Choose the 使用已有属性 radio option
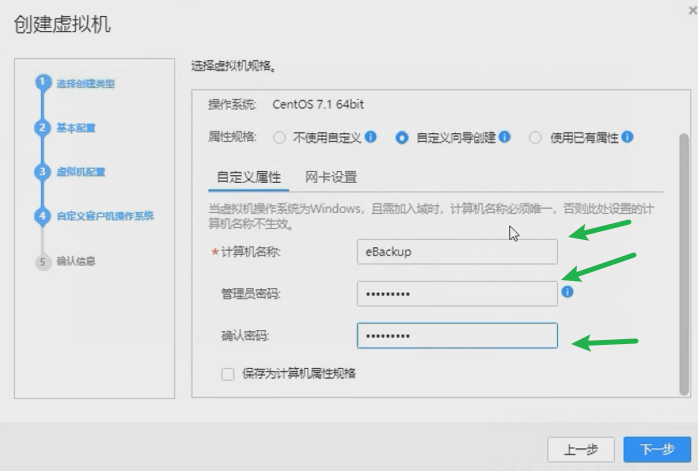The image size is (698, 471). pyautogui.click(x=536, y=138)
